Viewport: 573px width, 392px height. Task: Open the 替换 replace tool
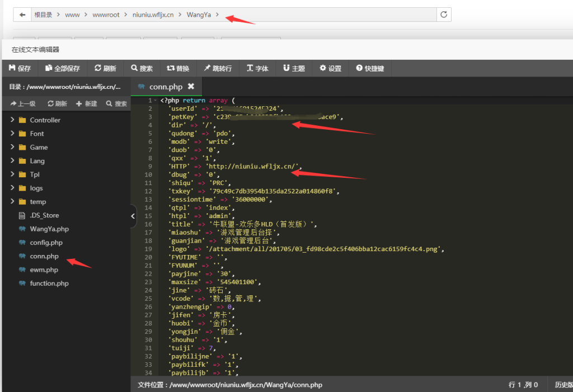click(x=178, y=68)
